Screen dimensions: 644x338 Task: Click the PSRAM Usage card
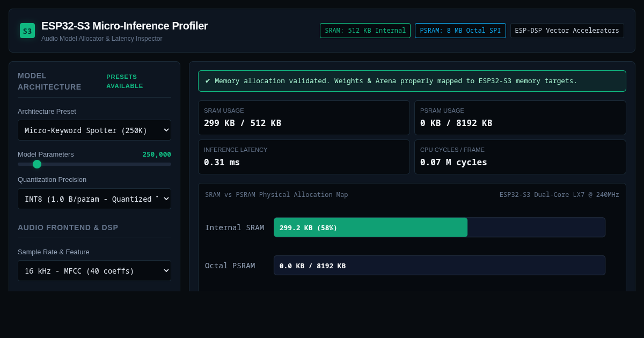pyautogui.click(x=520, y=117)
